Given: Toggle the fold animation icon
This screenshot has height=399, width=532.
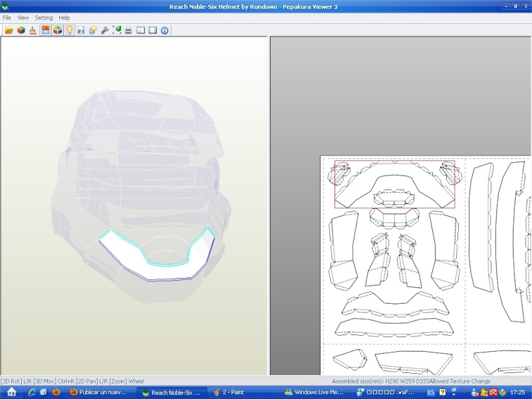Looking at the screenshot, I should click(45, 31).
